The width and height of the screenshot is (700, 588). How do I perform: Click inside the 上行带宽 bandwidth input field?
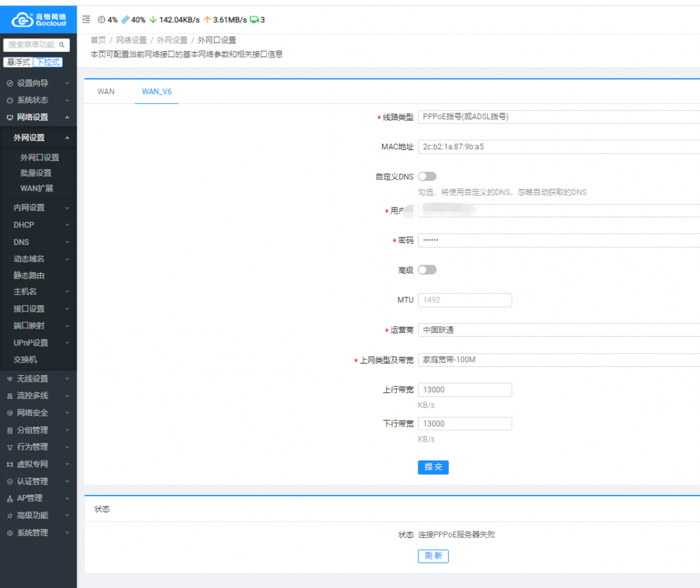coord(465,389)
